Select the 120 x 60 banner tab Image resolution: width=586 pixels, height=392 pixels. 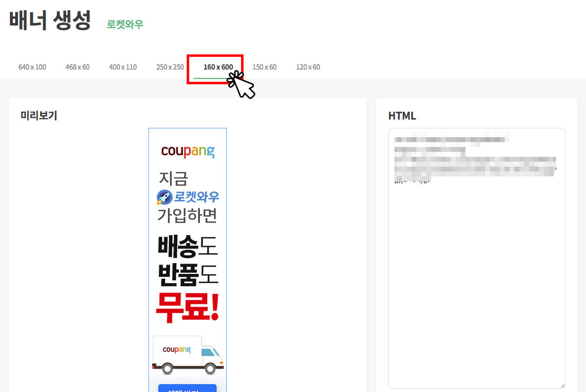click(308, 67)
